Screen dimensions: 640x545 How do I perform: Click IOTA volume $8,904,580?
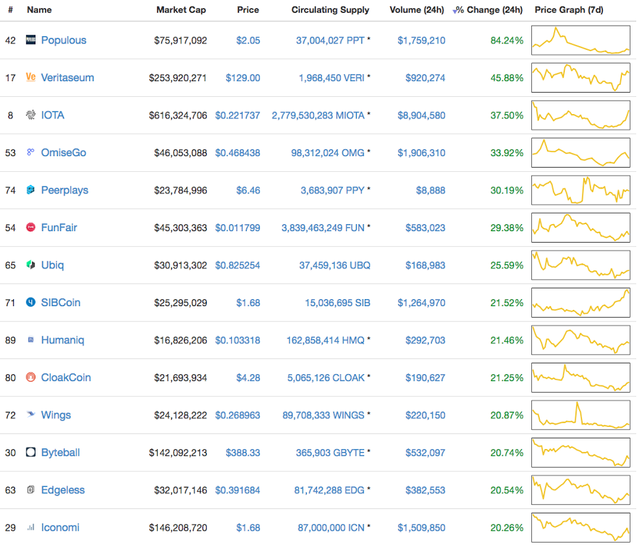coord(421,116)
